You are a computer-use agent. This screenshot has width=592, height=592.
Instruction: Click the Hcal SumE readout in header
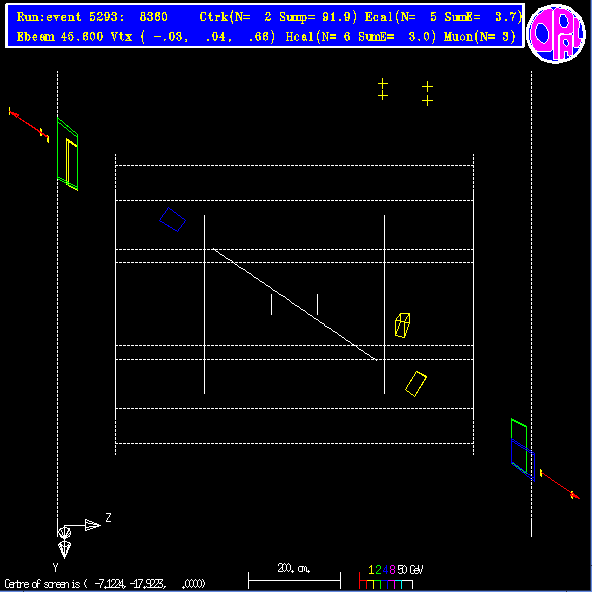point(361,37)
